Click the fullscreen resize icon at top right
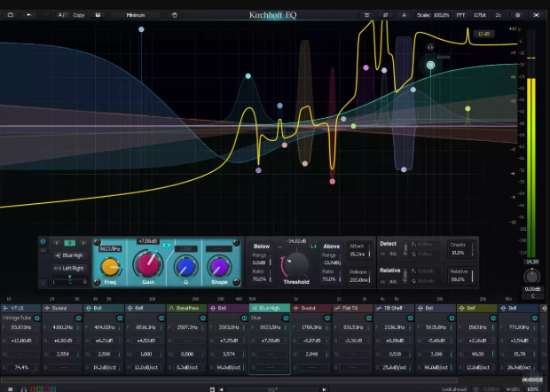550x392 pixels. point(537,15)
